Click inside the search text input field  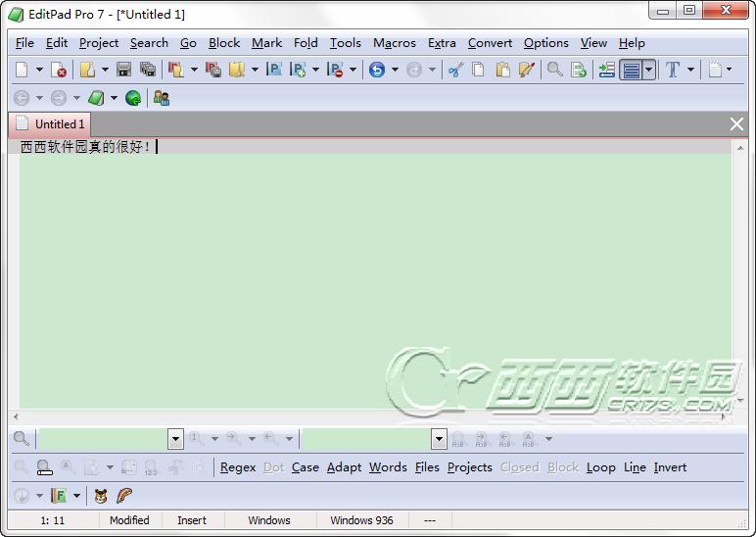pyautogui.click(x=103, y=439)
